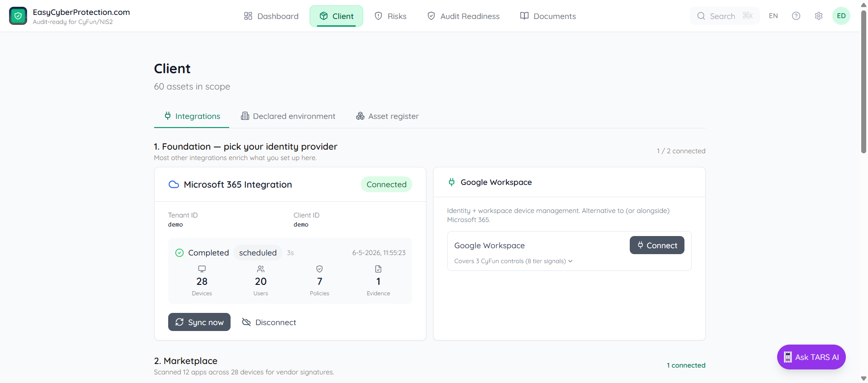Click the Documents book icon
Viewport: 868px width, 383px height.
[x=524, y=16]
